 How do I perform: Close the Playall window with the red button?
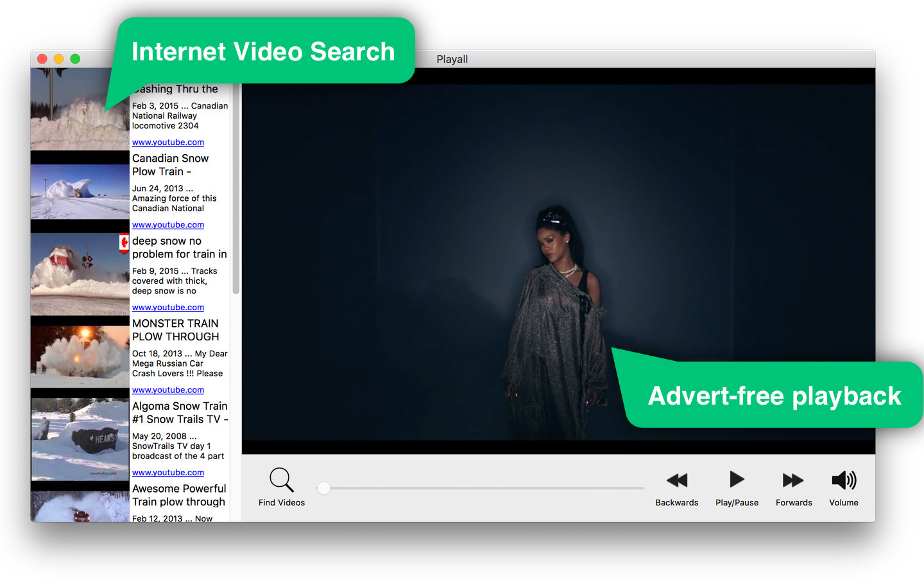point(42,59)
